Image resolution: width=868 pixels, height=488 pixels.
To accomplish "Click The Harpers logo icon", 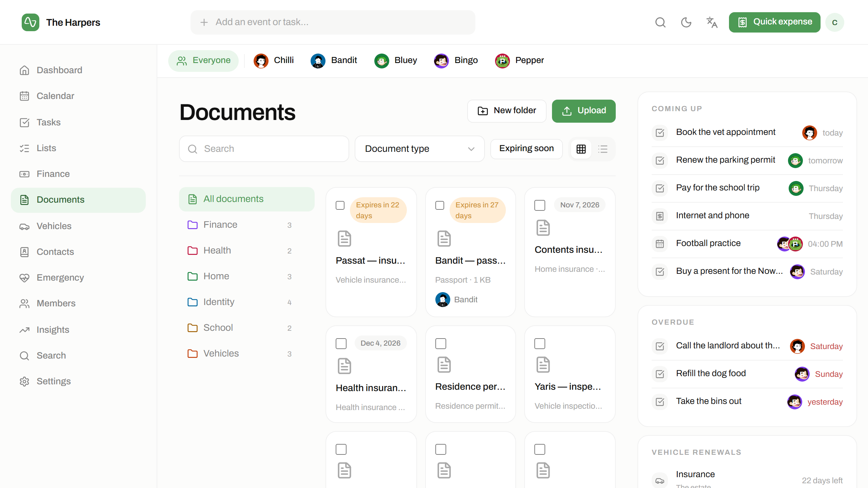I will point(31,22).
